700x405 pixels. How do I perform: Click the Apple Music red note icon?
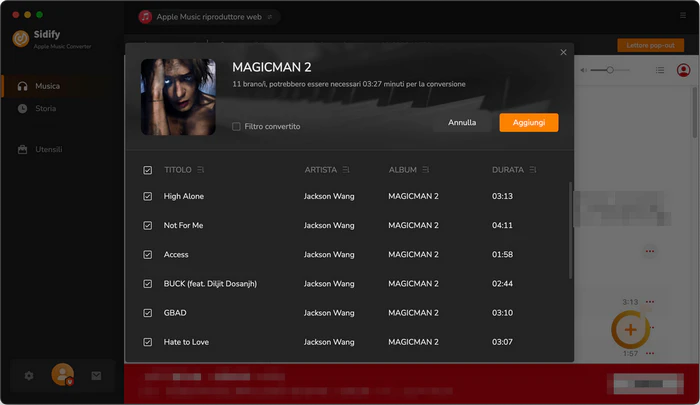[x=145, y=17]
